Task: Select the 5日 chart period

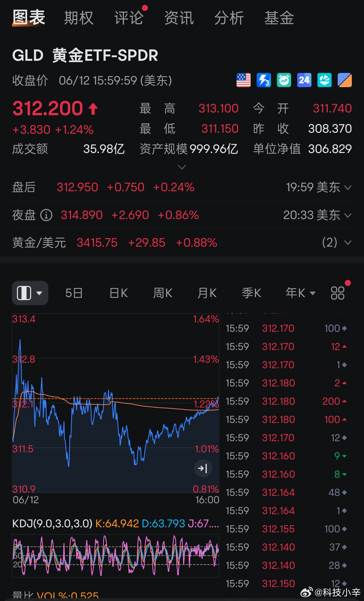Action: click(x=74, y=293)
